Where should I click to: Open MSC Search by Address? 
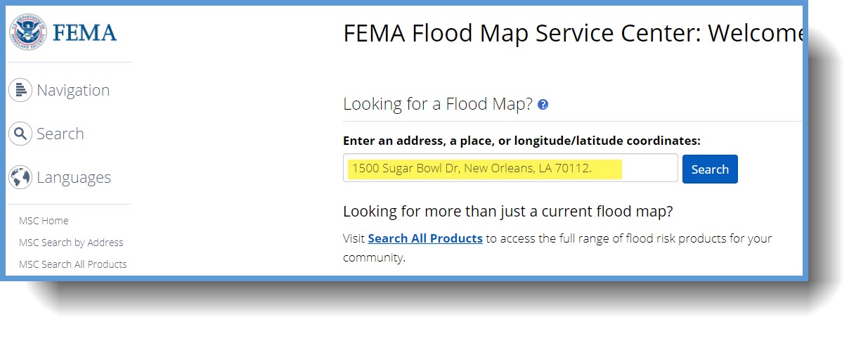tap(71, 243)
